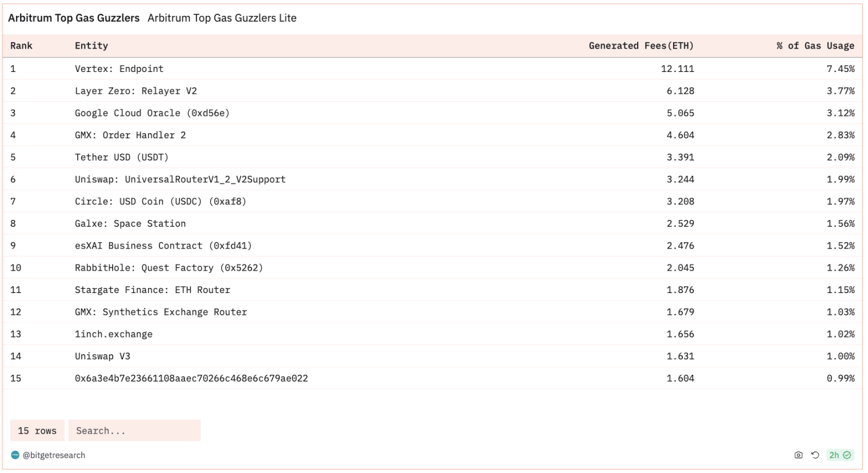Click the 1.15% gas usage value

coord(841,290)
